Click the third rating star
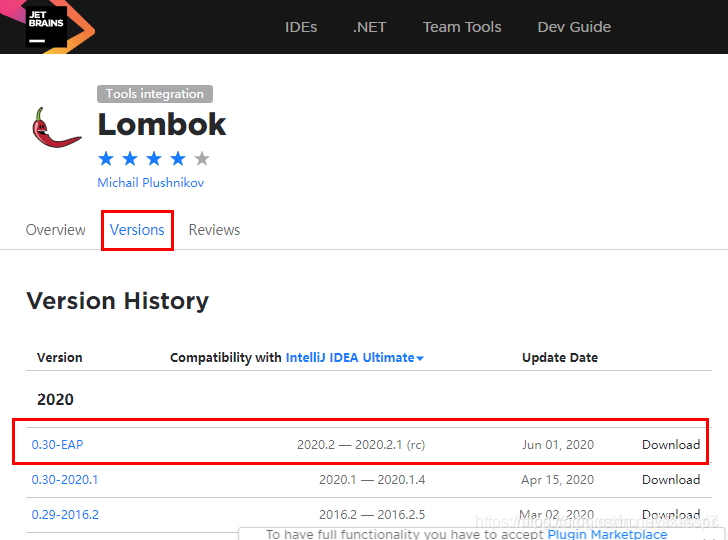This screenshot has height=540, width=728. [154, 159]
